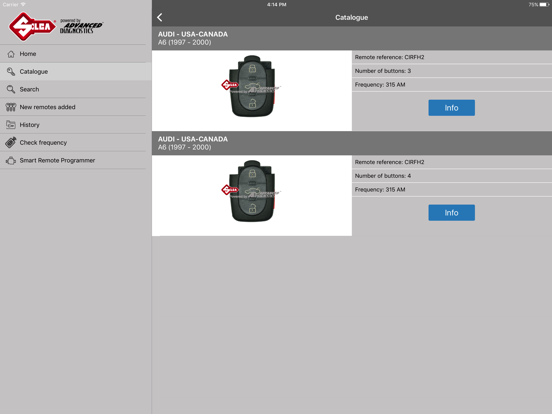Select the first AUDI - USA-CANADA header
Viewport: 552px width, 414px height.
pyautogui.click(x=352, y=38)
